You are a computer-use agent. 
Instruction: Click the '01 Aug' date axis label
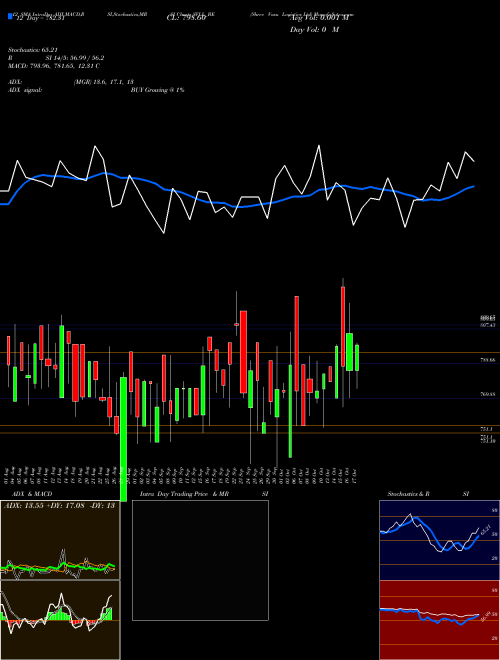pyautogui.click(x=5, y=475)
